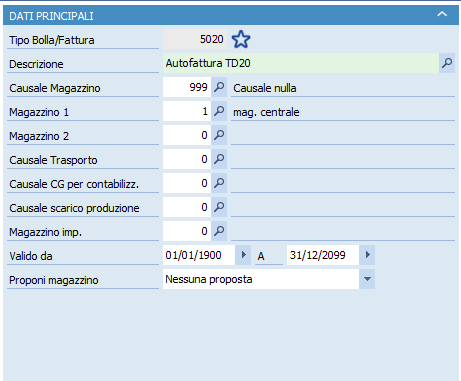Click the Causale scarico produzione label
Viewport: 461px width, 381px height.
tap(74, 208)
